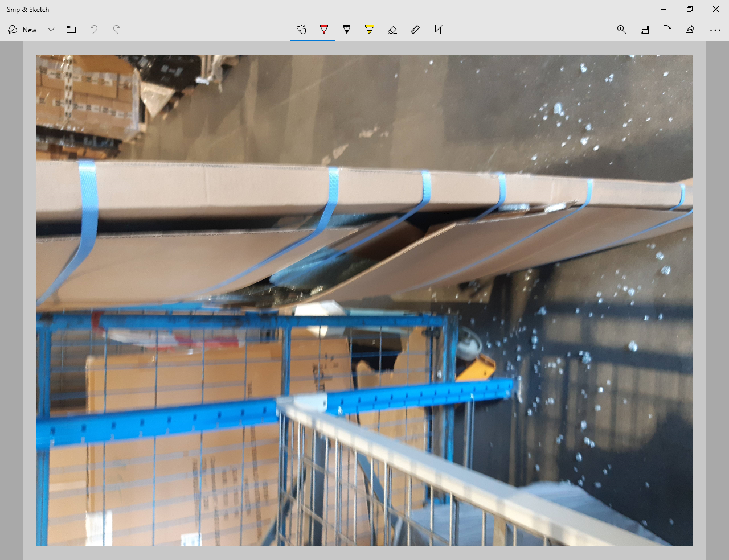The width and height of the screenshot is (729, 560).
Task: Share the snip
Action: click(x=690, y=30)
